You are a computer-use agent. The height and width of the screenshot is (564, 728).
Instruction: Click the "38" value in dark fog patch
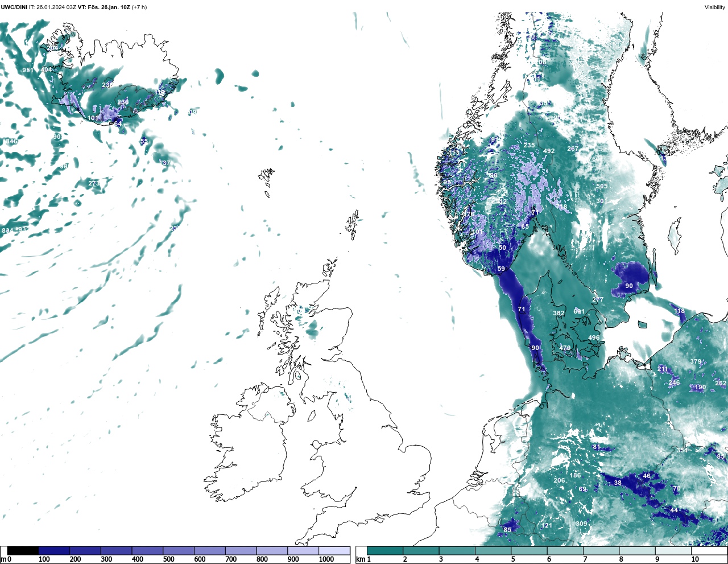[618, 483]
